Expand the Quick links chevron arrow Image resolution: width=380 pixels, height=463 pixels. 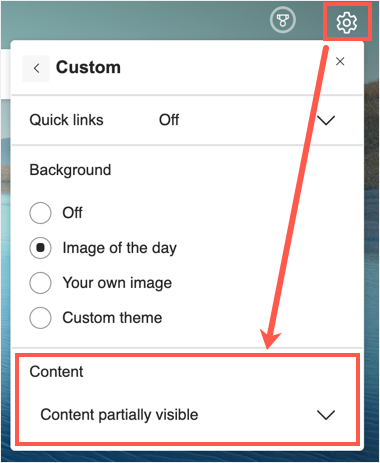coord(326,120)
